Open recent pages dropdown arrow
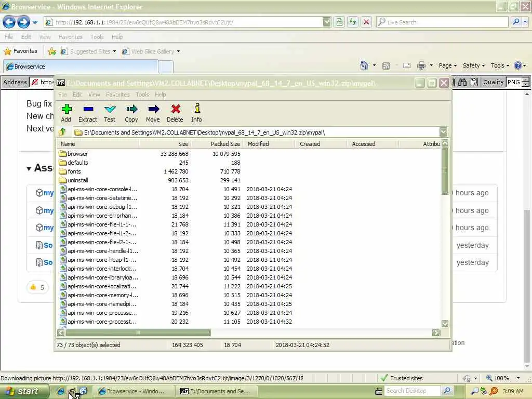The width and height of the screenshot is (532, 399). click(x=35, y=22)
